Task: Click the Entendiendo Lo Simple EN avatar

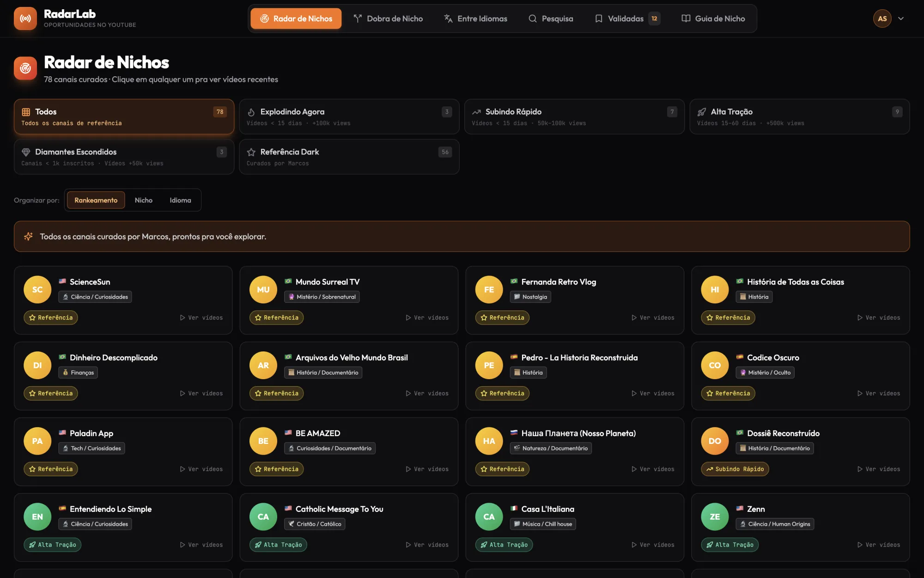Action: [x=37, y=517]
